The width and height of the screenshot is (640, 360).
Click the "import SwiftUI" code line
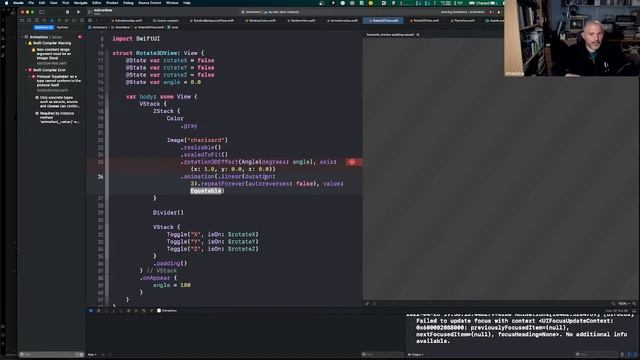[x=136, y=39]
